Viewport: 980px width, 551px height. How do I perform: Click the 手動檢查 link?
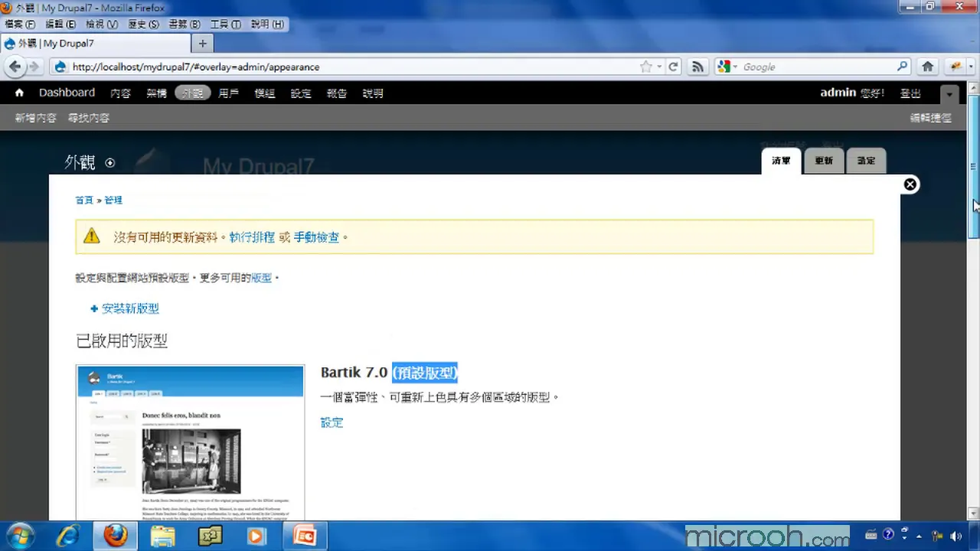[316, 237]
